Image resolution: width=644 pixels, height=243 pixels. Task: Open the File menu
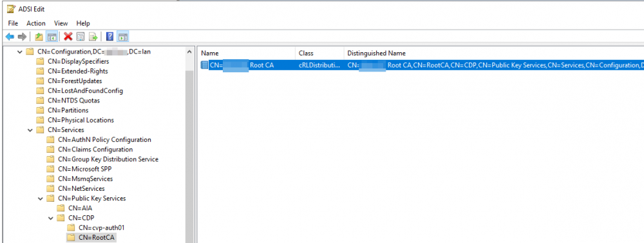pyautogui.click(x=13, y=23)
